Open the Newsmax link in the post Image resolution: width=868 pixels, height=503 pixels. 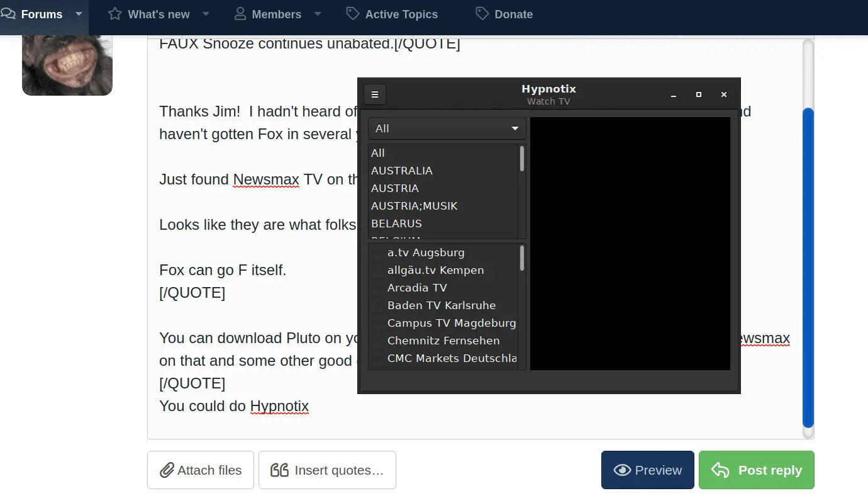click(x=266, y=179)
